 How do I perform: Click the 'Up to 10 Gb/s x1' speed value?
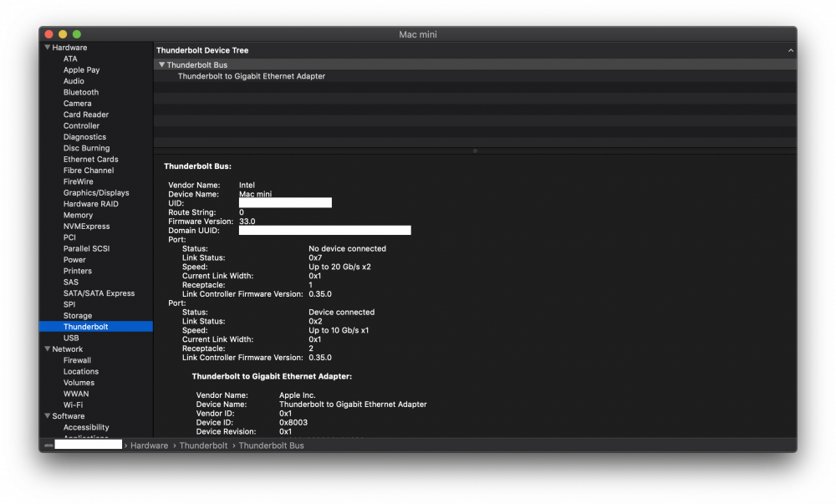point(339,330)
